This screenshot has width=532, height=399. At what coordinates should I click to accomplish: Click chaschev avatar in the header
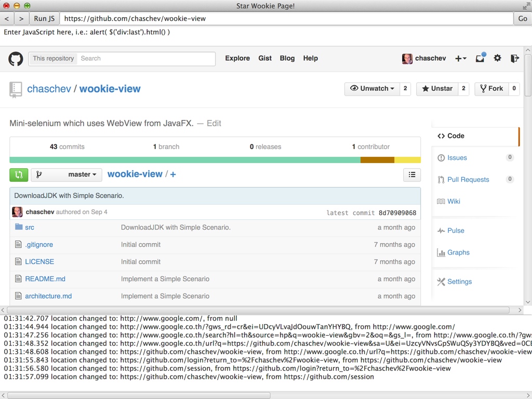pos(407,59)
